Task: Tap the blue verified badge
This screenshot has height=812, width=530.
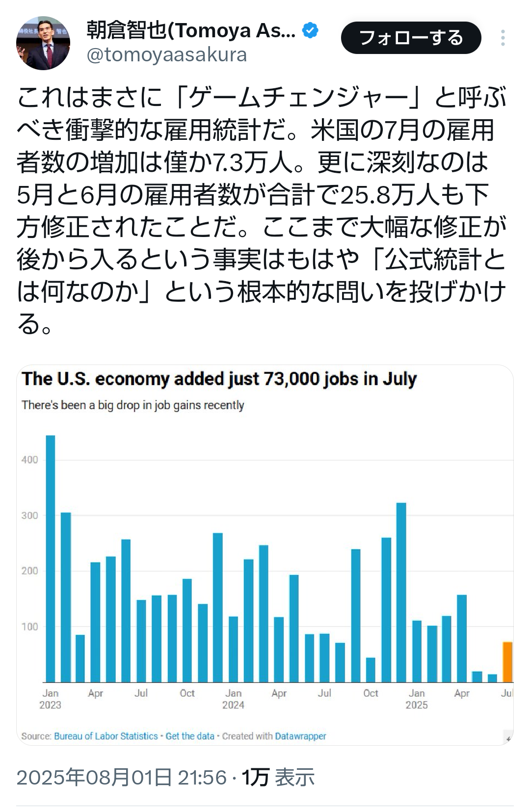Action: [x=310, y=31]
